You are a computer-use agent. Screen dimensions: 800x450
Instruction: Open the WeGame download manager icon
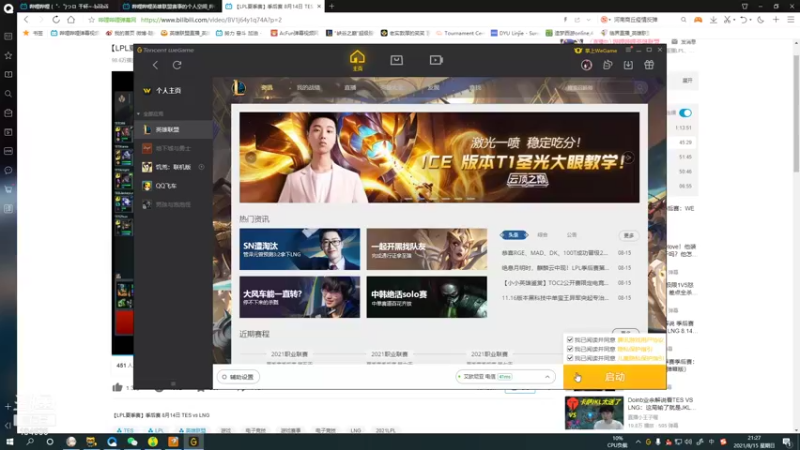coord(628,65)
